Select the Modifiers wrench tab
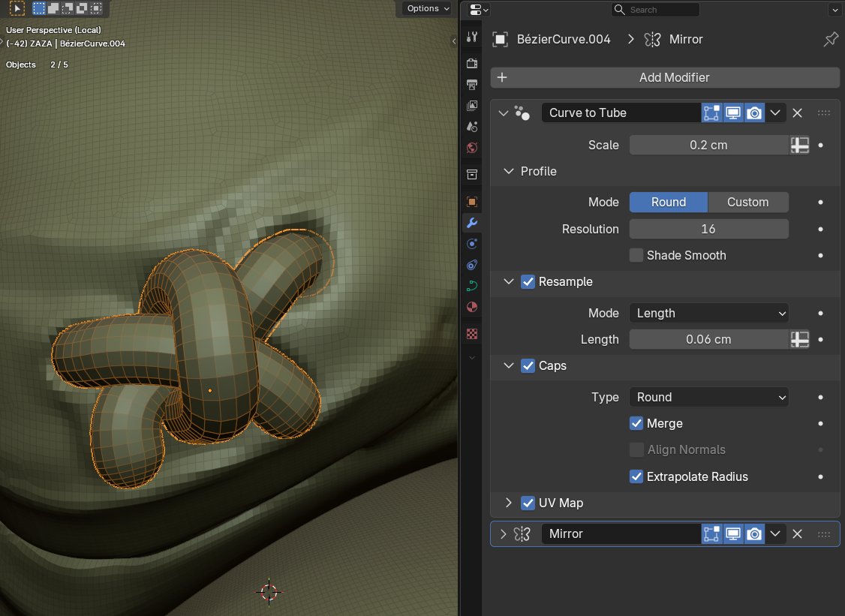845x616 pixels. [x=472, y=223]
